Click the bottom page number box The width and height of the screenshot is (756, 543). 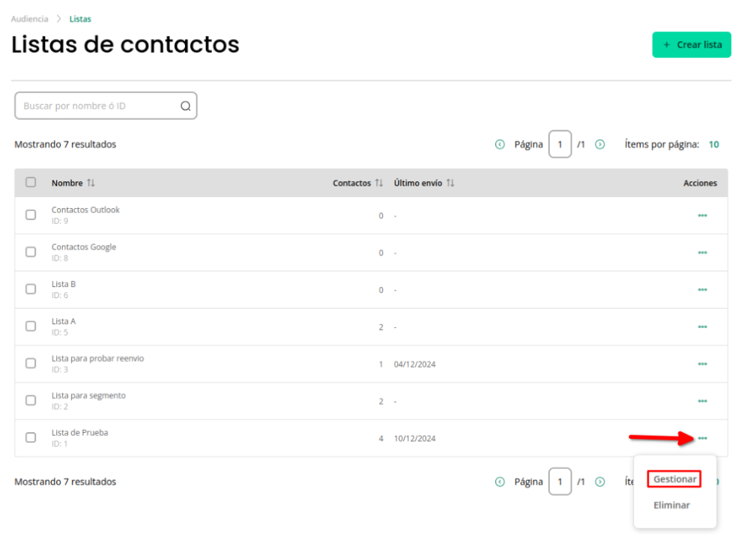[x=560, y=482]
